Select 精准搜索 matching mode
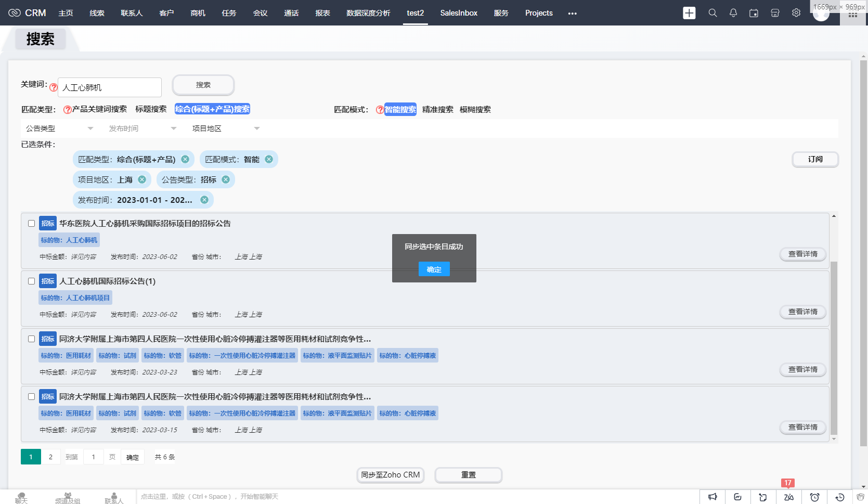The height and width of the screenshot is (504, 868). (x=438, y=110)
